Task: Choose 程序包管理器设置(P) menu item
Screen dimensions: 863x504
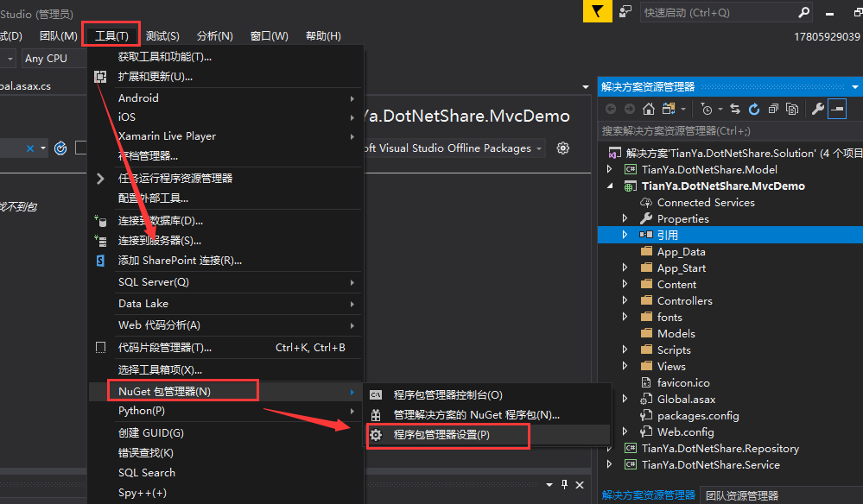Action: tap(486, 435)
